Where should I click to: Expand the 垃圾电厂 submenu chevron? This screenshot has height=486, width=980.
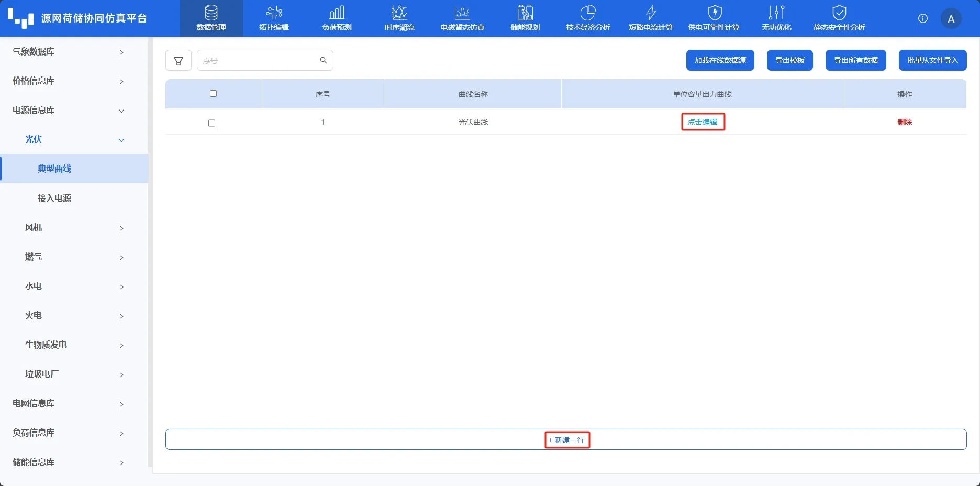coord(121,374)
